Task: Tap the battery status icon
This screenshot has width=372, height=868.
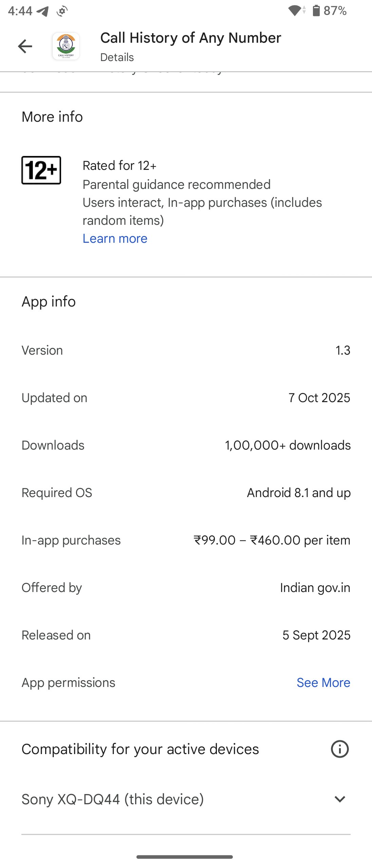Action: point(316,11)
